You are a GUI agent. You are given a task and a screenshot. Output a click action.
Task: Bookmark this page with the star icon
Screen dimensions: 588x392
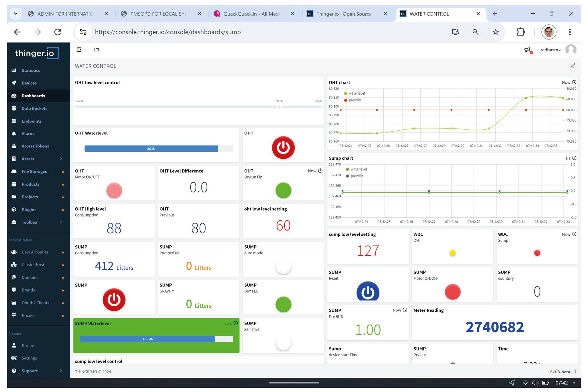pos(495,32)
